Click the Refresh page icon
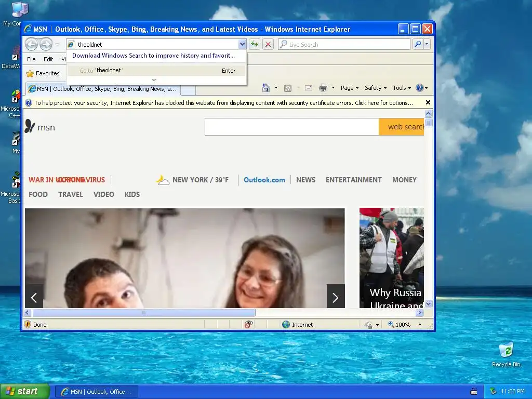Viewport: 532px width, 399px height. pos(255,44)
